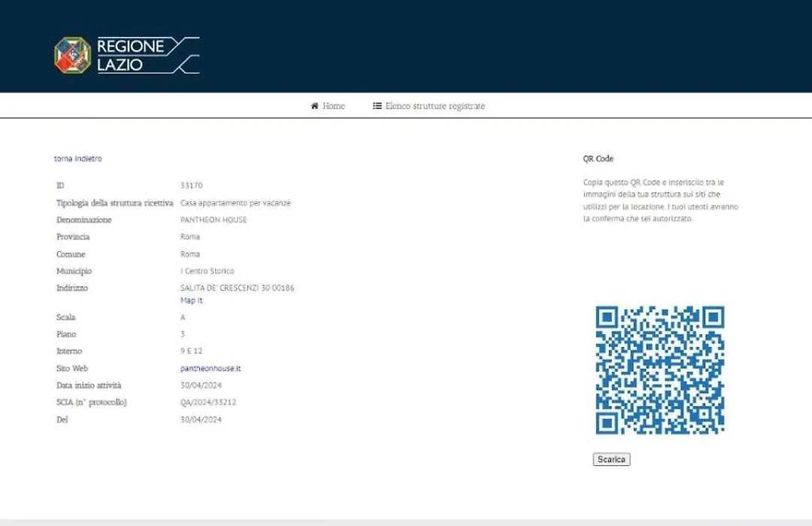Click the QR code instructions paragraph
812x526 pixels.
[661, 201]
